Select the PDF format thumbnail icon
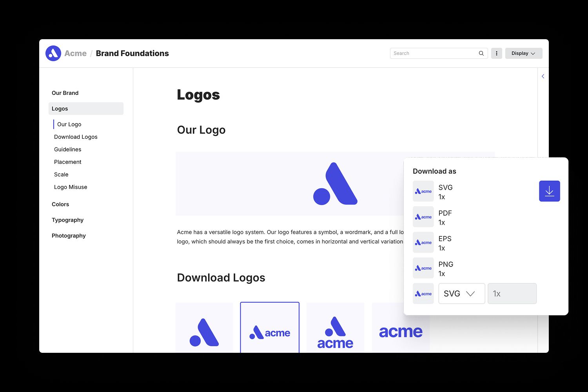Image resolution: width=588 pixels, height=392 pixels. [x=423, y=216]
